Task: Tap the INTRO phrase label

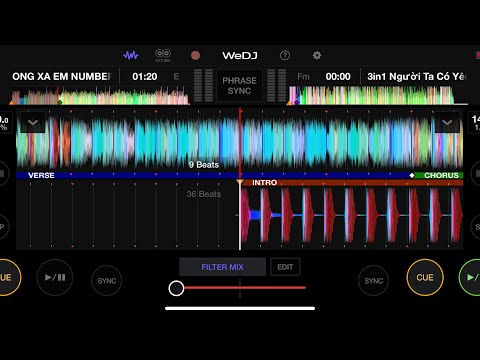Action: click(x=264, y=183)
